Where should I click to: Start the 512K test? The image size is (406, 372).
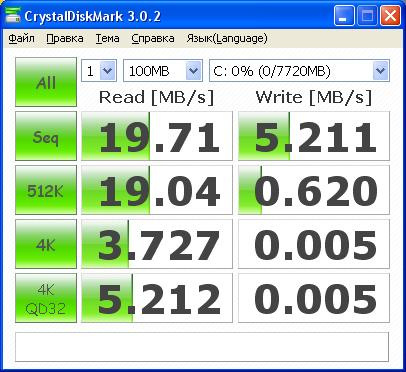46,190
